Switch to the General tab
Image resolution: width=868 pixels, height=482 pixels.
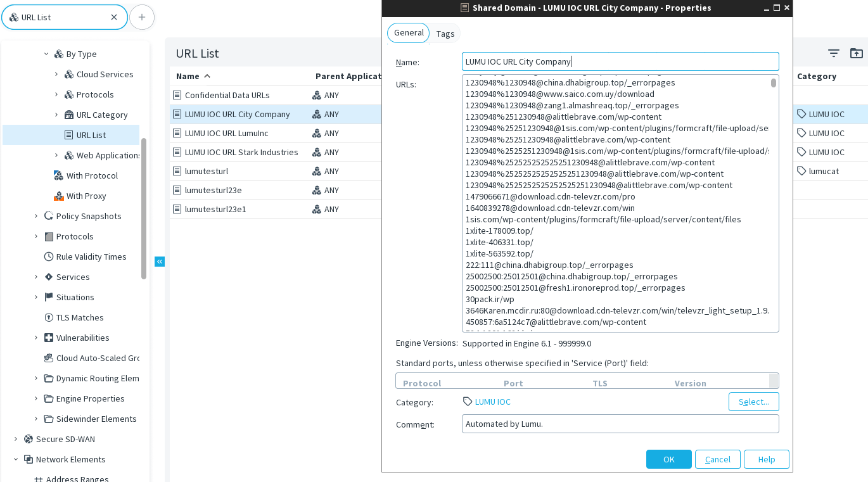[409, 33]
